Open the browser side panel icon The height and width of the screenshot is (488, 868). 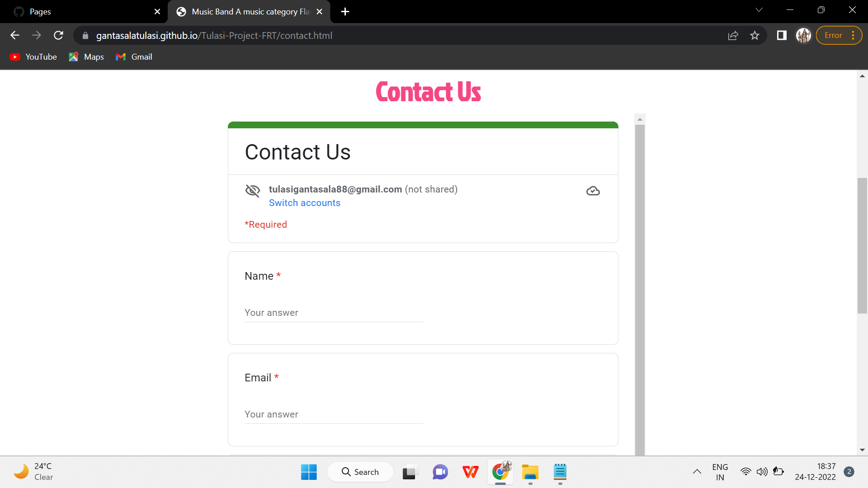tap(782, 35)
